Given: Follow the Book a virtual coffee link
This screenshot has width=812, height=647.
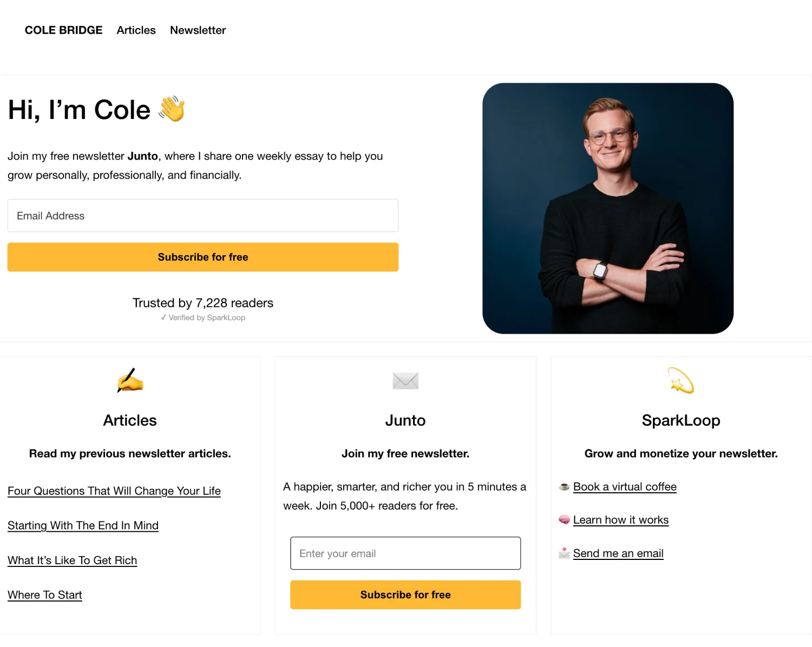Looking at the screenshot, I should 625,486.
